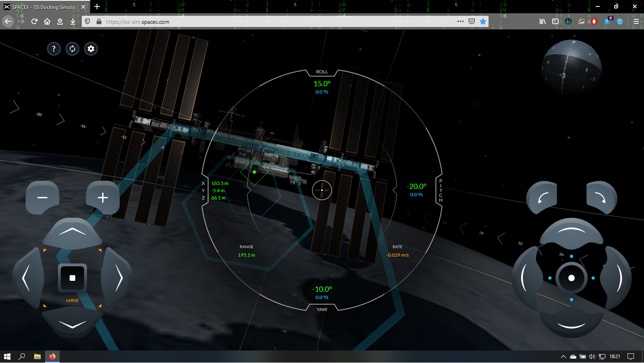Toggle rotation precision center dot button
Screen dimensions: 644x363
pyautogui.click(x=572, y=278)
